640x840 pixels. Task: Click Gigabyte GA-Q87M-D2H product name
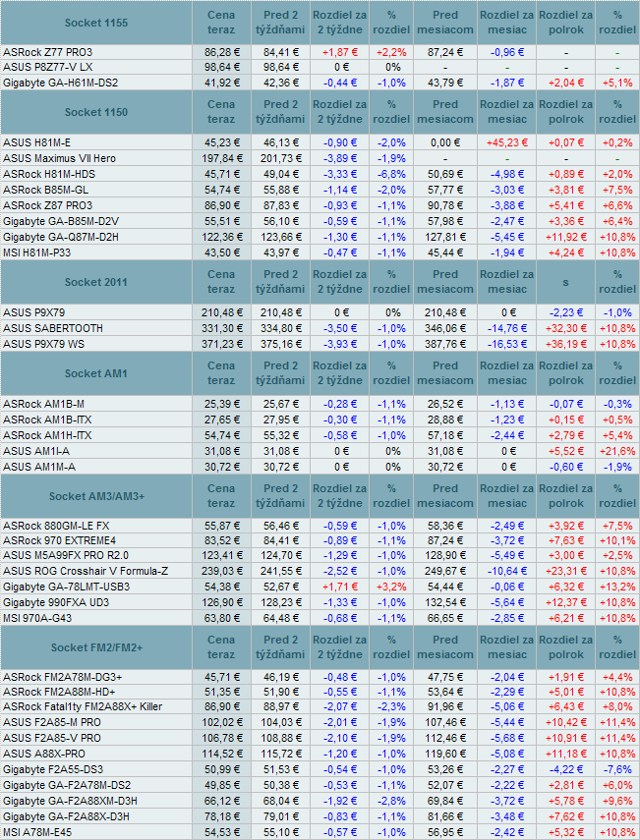click(61, 237)
